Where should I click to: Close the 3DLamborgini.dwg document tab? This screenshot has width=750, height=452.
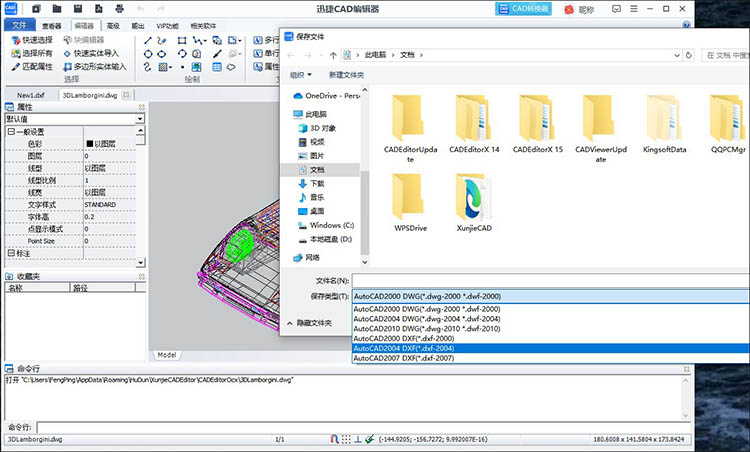click(126, 95)
